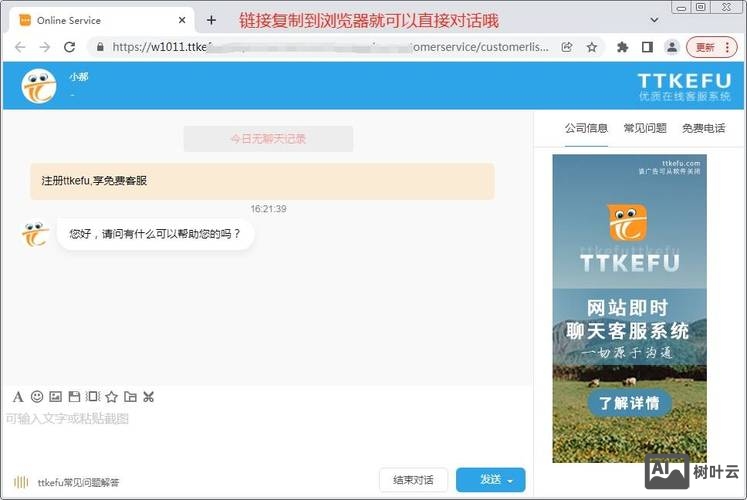The image size is (747, 500).
Task: Click the 结束对话 button
Action: click(413, 480)
